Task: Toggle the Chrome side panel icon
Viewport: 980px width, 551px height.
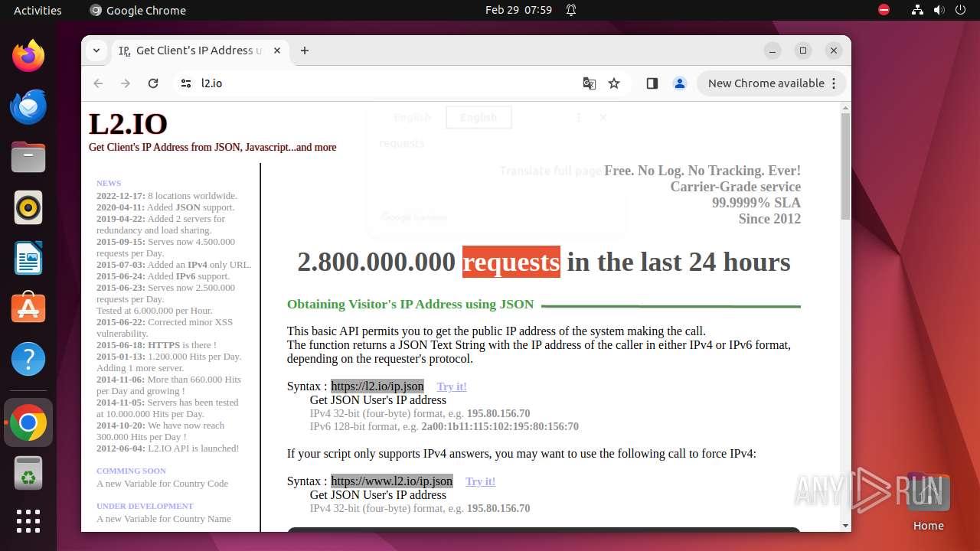Action: (x=652, y=83)
